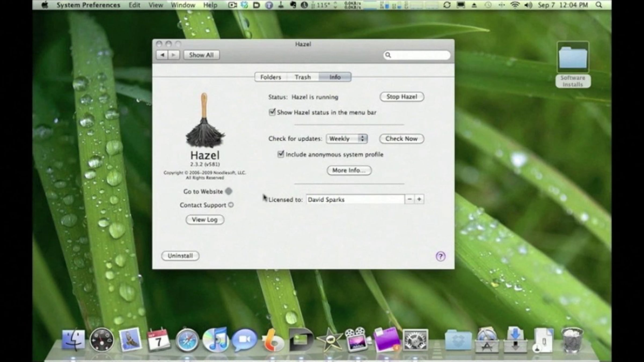Open the Downloads stack in Dock
Image resolution: width=644 pixels, height=362 pixels.
click(515, 340)
